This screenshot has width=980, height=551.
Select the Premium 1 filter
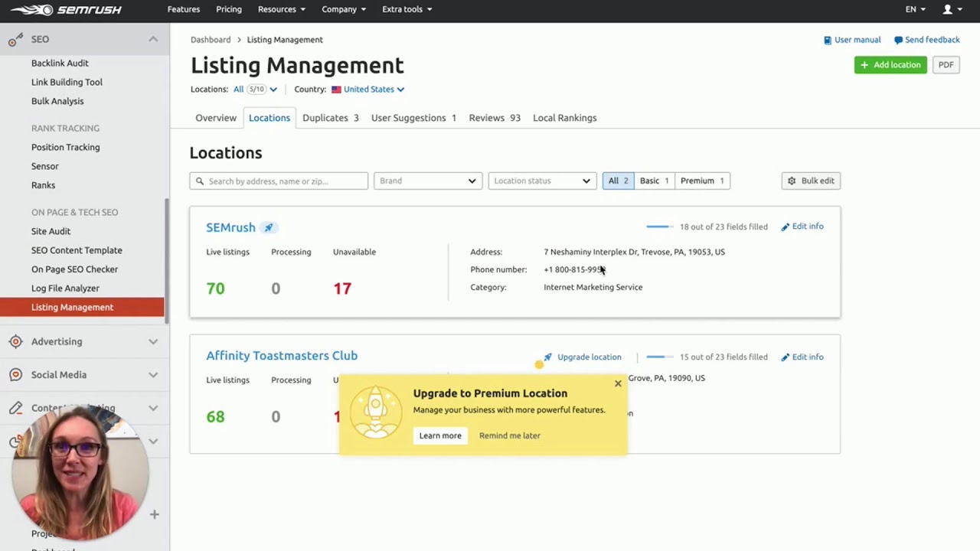[702, 181]
